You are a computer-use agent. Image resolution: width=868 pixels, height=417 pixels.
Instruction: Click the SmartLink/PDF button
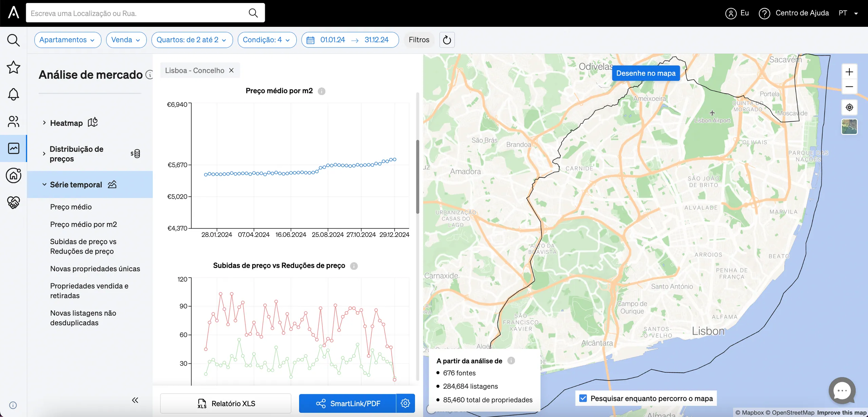(348, 403)
